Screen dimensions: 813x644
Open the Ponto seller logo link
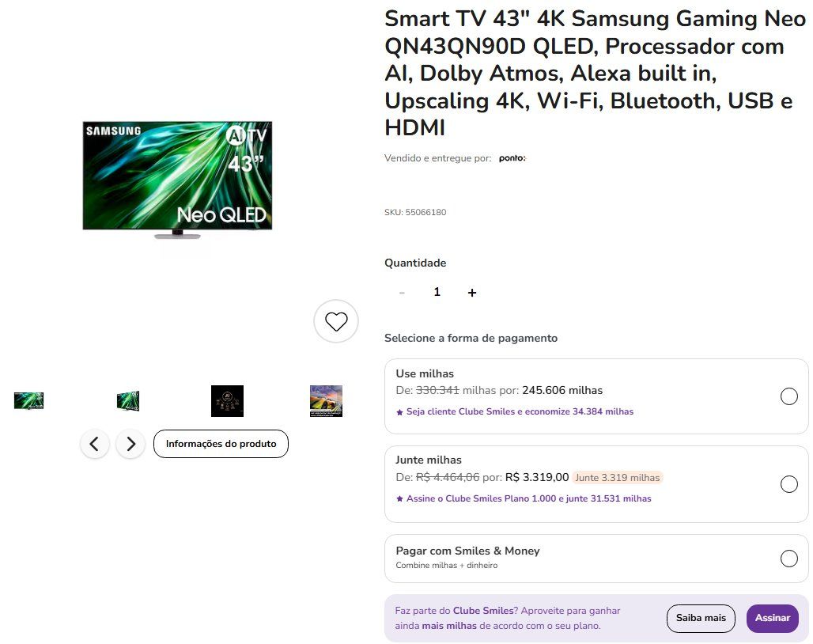[x=512, y=158]
